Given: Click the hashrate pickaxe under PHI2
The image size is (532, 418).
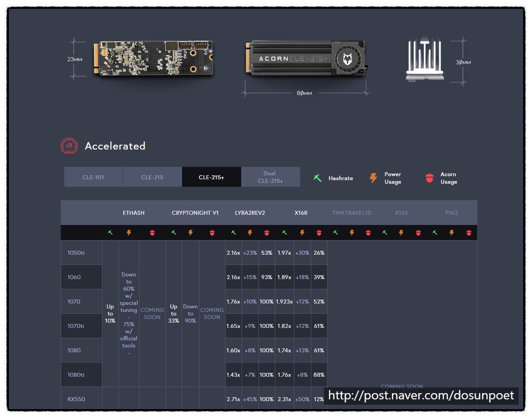Looking at the screenshot, I should pos(435,233).
